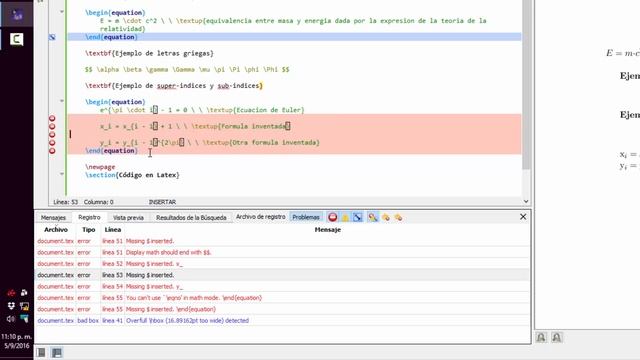Sort by the Mensaje column header
640x360 pixels.
(x=327, y=229)
